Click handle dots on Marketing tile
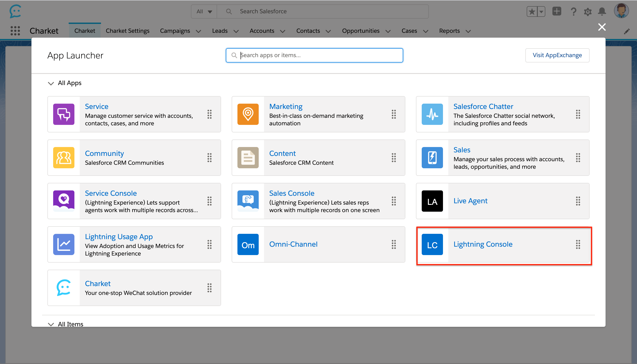Image resolution: width=637 pixels, height=364 pixels. [x=394, y=114]
